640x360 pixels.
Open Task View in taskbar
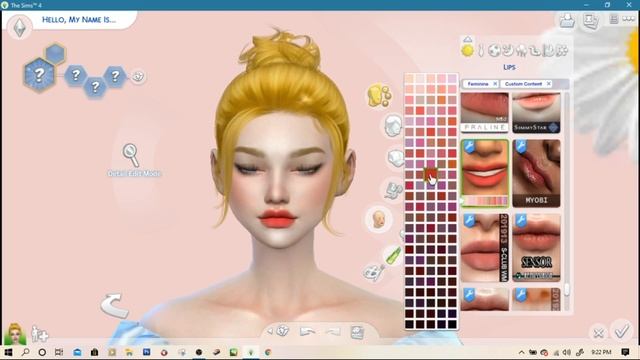click(59, 352)
